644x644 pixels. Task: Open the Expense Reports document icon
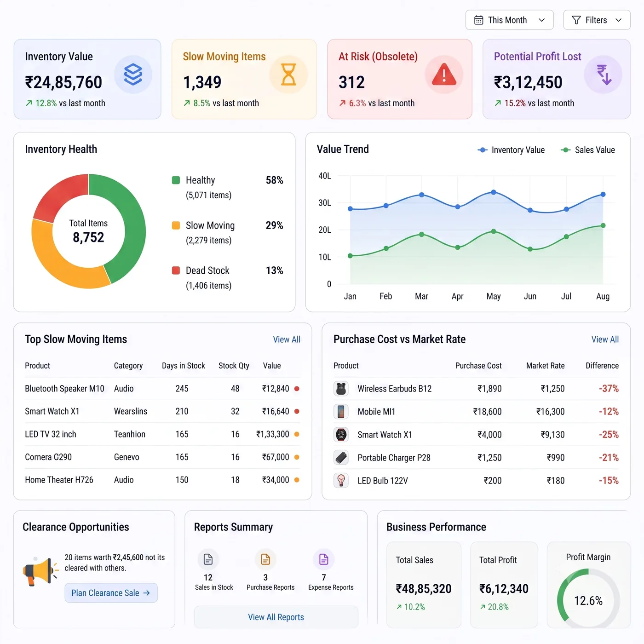click(324, 559)
